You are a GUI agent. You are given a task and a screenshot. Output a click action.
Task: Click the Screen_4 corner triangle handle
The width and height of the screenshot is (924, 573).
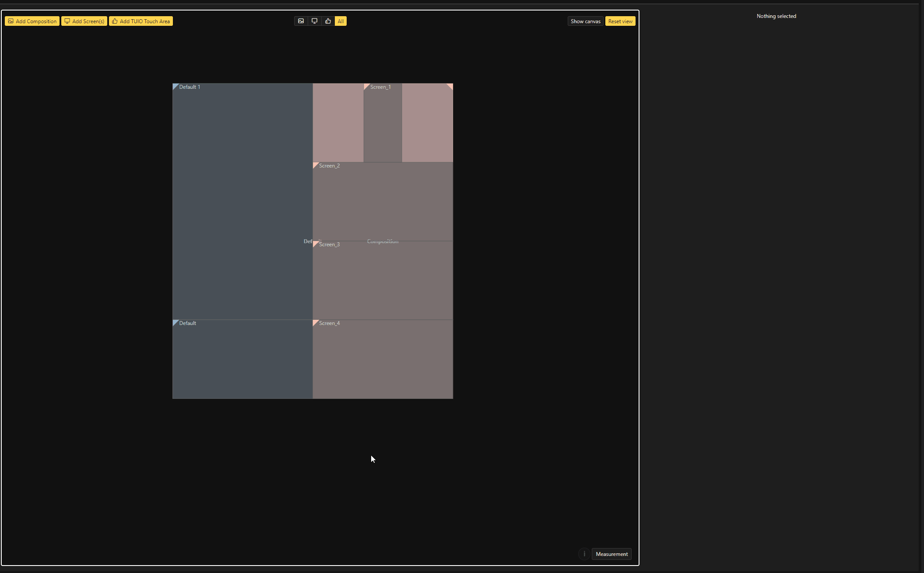(315, 322)
